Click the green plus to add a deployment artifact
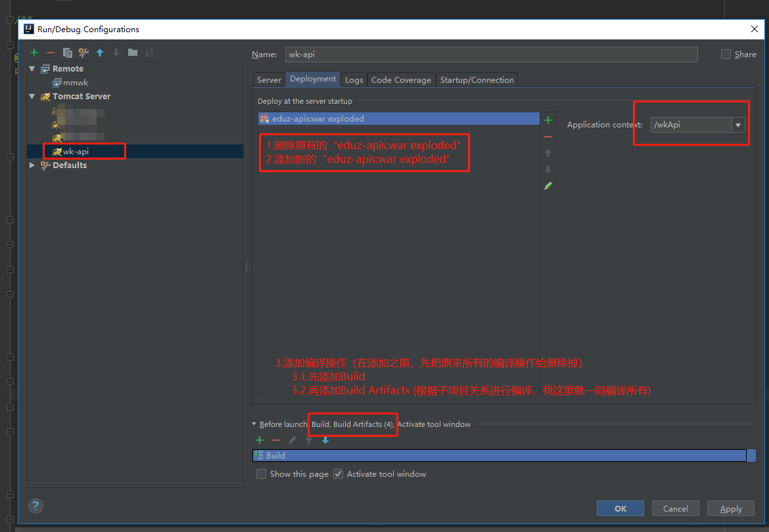The width and height of the screenshot is (769, 532). (x=548, y=120)
